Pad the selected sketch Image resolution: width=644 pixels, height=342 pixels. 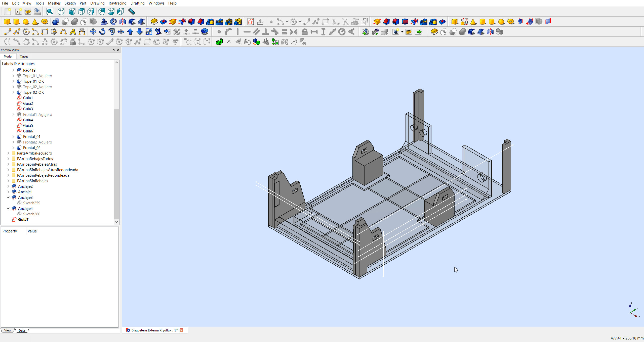[x=154, y=22]
